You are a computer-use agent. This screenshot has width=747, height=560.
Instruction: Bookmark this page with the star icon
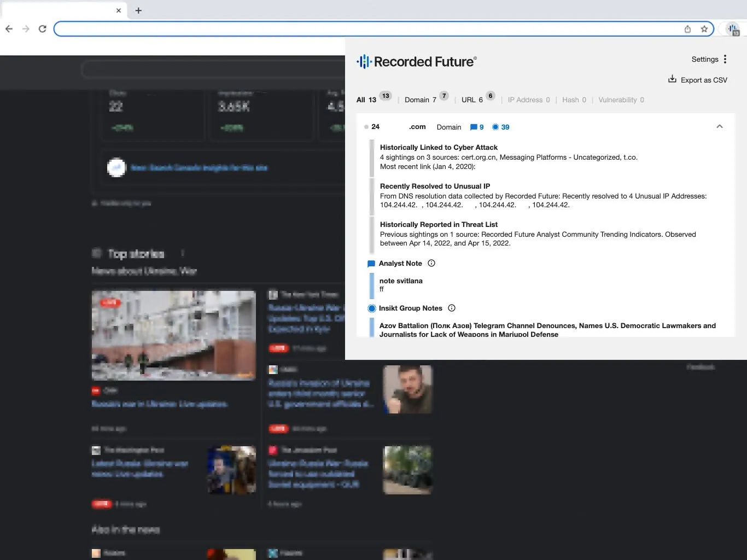(x=704, y=29)
